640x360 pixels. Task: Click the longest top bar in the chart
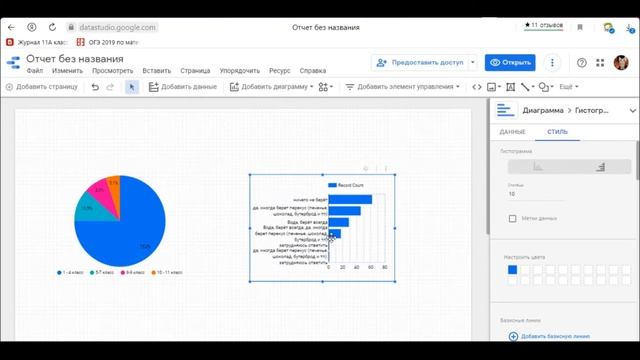point(350,200)
